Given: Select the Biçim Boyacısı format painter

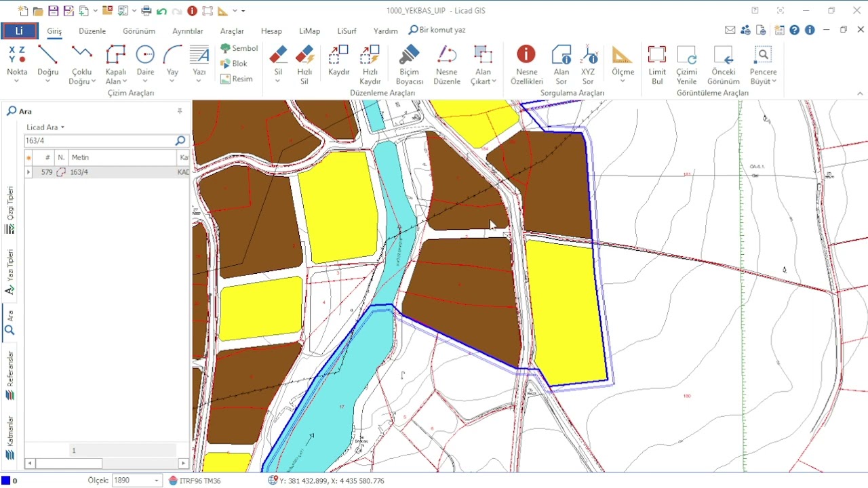Looking at the screenshot, I should 410,65.
